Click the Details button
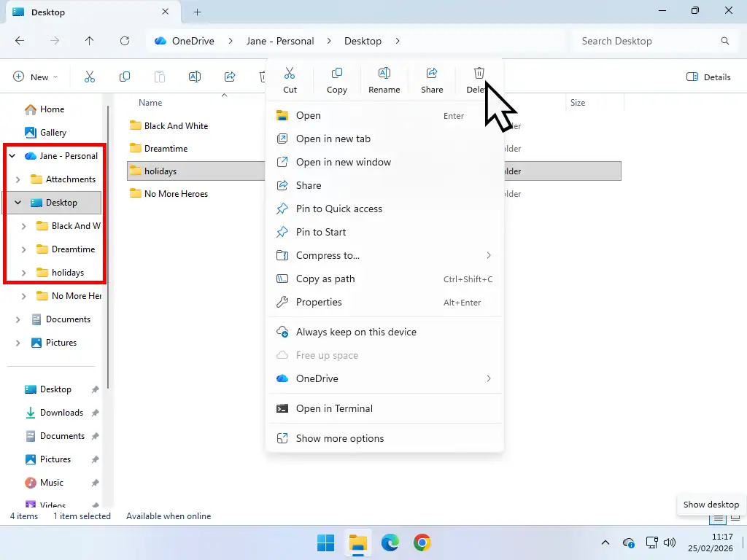Screen dimensions: 747x560 click(708, 77)
